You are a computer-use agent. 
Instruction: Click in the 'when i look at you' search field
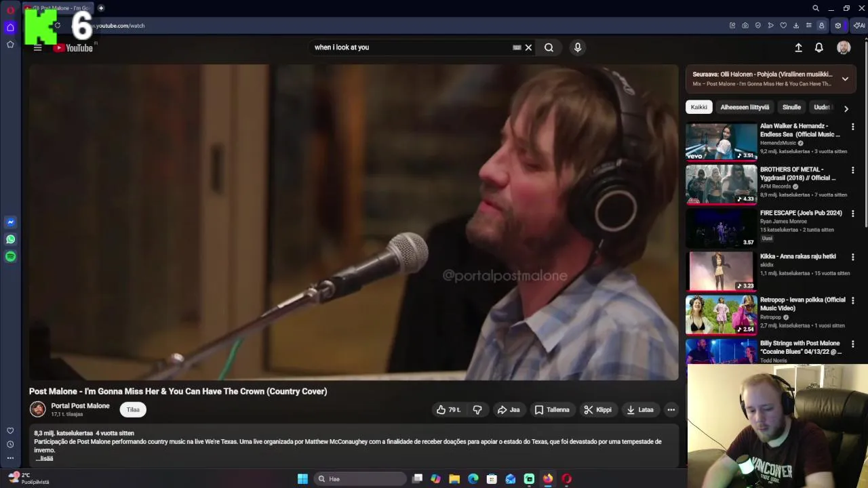point(410,47)
